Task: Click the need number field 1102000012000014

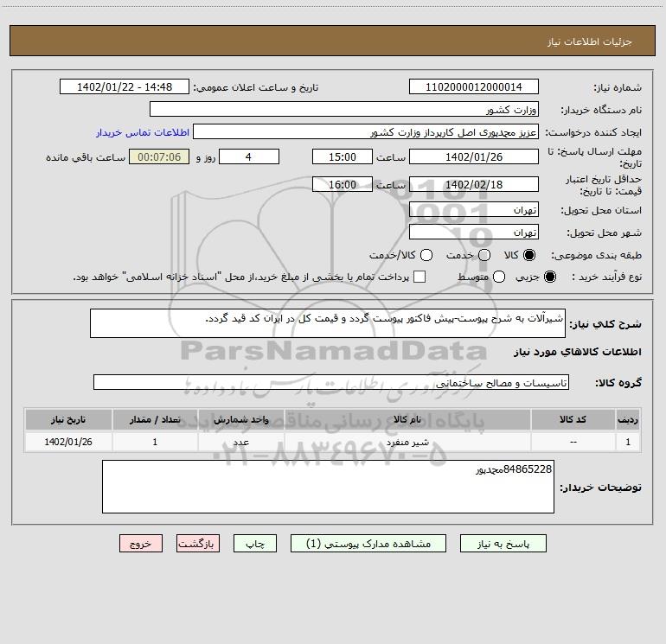Action: pyautogui.click(x=474, y=86)
